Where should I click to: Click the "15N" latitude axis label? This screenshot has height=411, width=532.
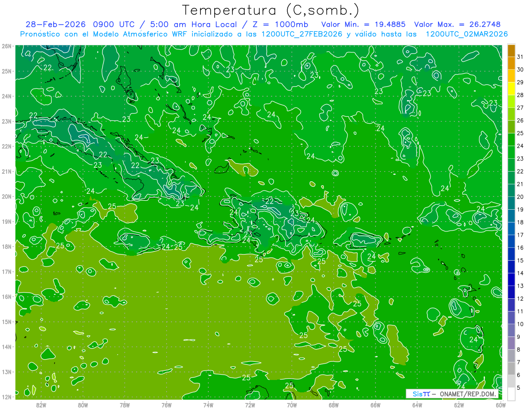(x=6, y=322)
